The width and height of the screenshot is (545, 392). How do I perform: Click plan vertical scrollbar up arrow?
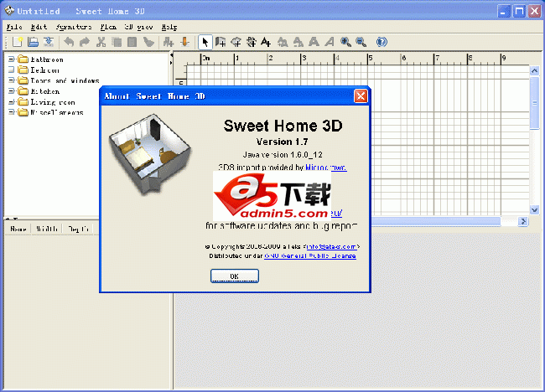point(534,71)
